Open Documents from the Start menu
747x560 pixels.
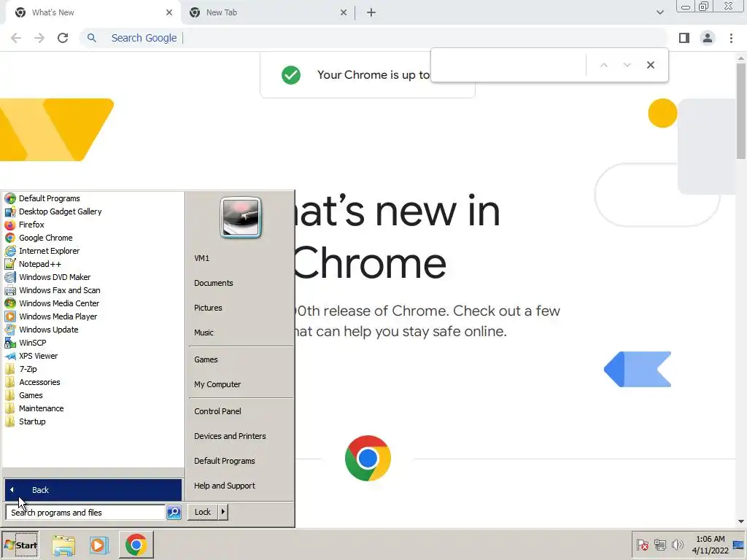(214, 283)
